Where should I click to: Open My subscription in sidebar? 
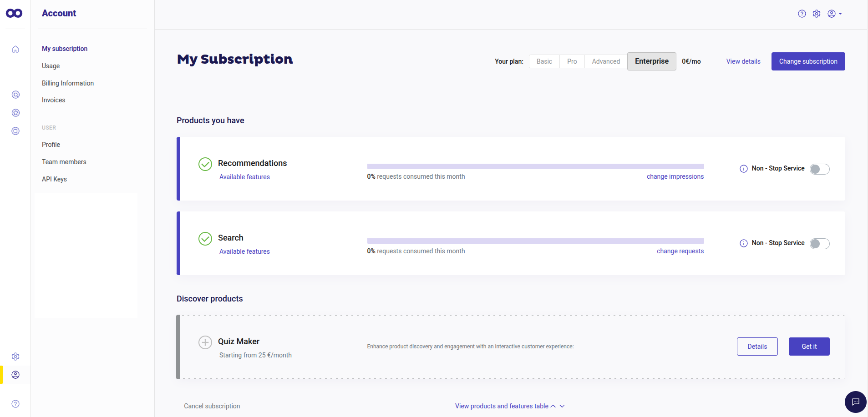(65, 49)
